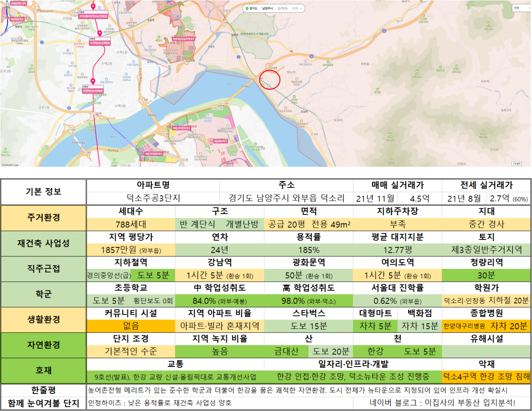Click the 다산지금공공주택지구 pink label
This screenshot has height=411, width=532.
point(183,39)
